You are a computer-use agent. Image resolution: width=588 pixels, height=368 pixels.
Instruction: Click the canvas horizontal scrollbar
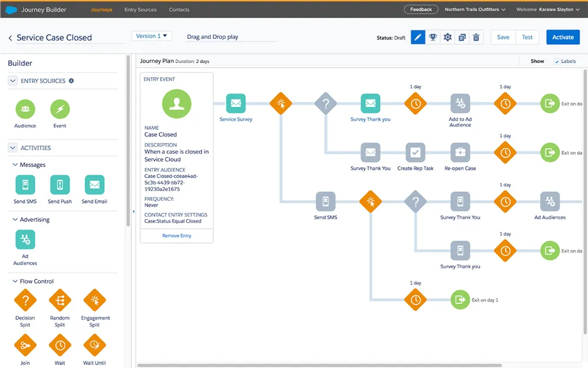pyautogui.click(x=319, y=365)
